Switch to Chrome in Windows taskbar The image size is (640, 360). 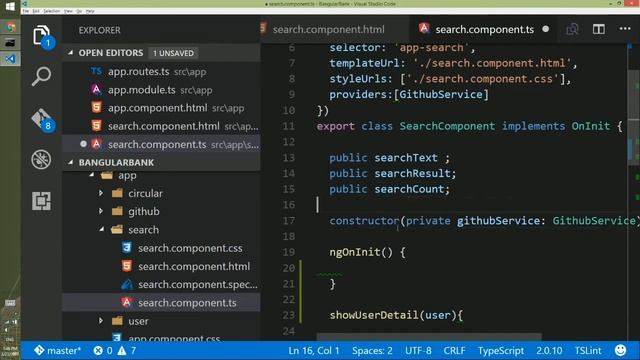[x=10, y=27]
